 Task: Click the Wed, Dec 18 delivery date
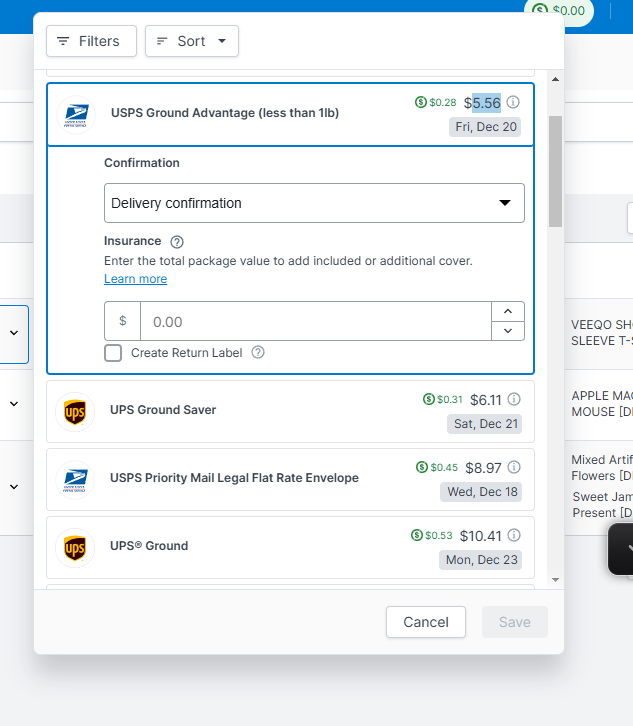482,492
